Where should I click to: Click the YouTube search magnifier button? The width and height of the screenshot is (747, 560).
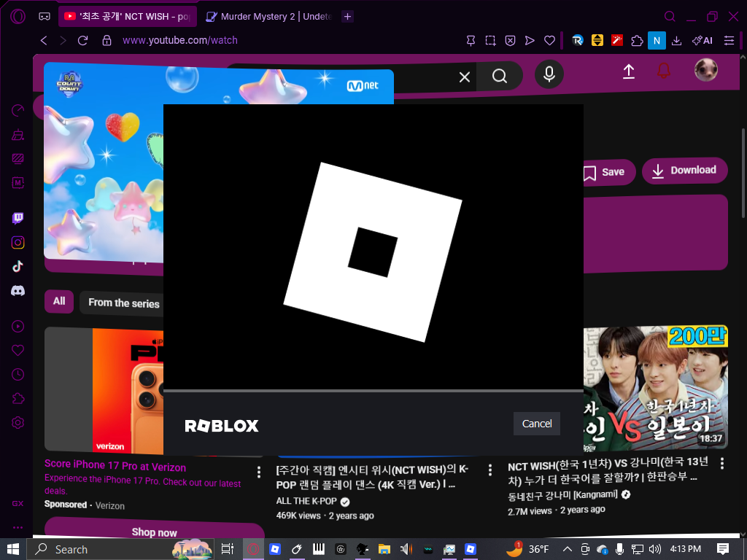point(500,76)
